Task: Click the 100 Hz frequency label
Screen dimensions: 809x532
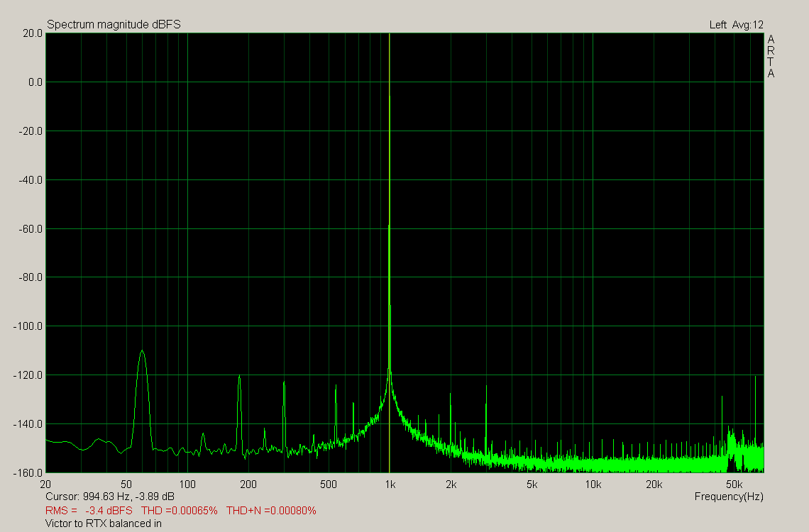Action: click(187, 484)
